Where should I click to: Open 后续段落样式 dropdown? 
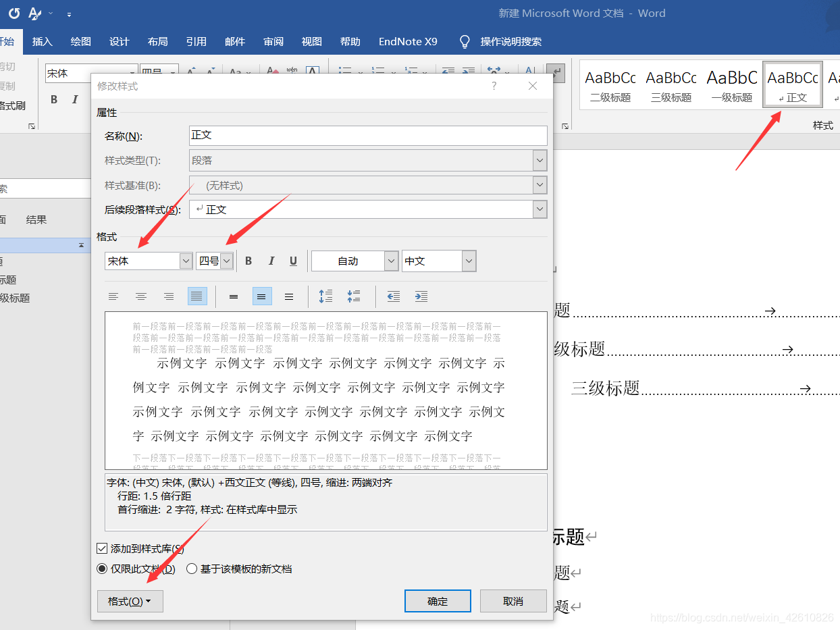pyautogui.click(x=540, y=209)
